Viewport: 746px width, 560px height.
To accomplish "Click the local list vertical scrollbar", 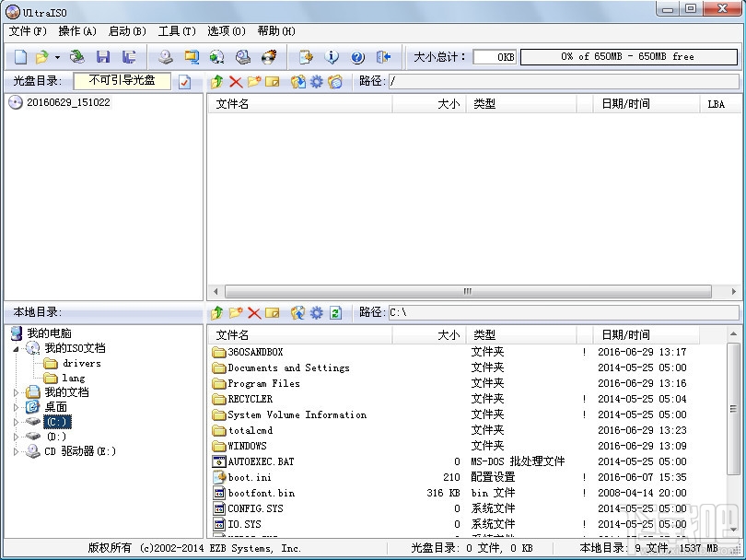I will pos(733,409).
